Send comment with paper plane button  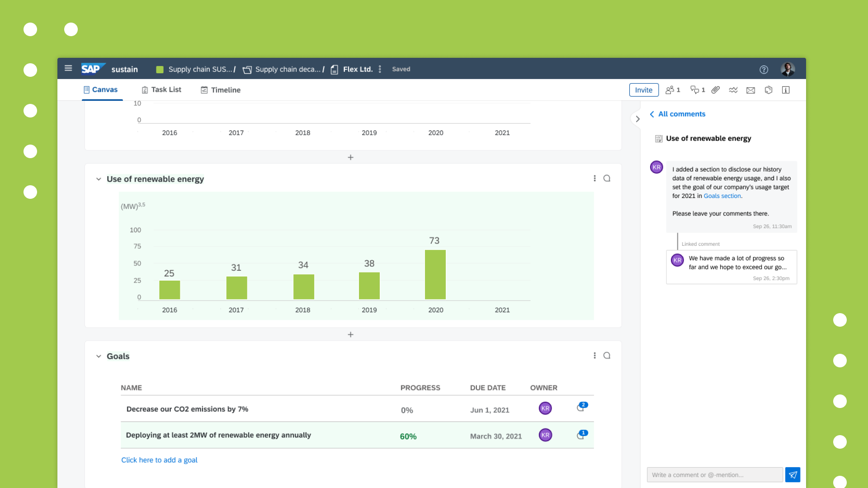(793, 474)
